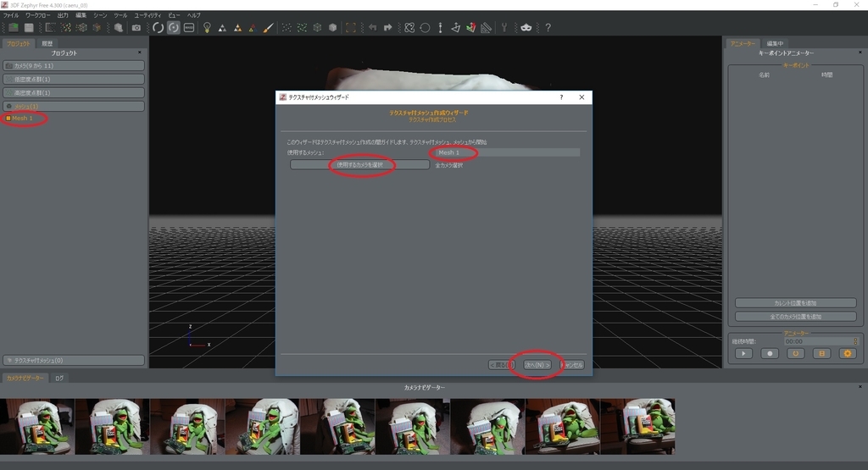
Task: Select the orbit rotation circle icon
Action: click(x=159, y=27)
